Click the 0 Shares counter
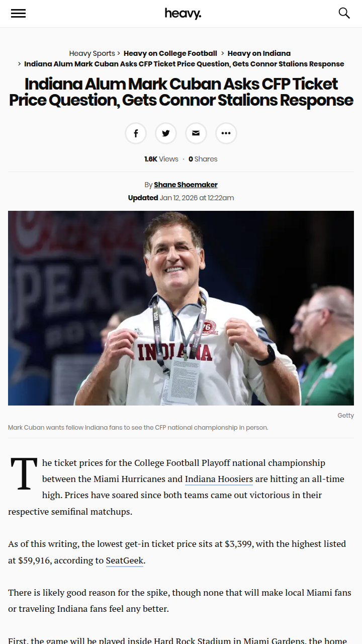The height and width of the screenshot is (644, 362). [203, 159]
